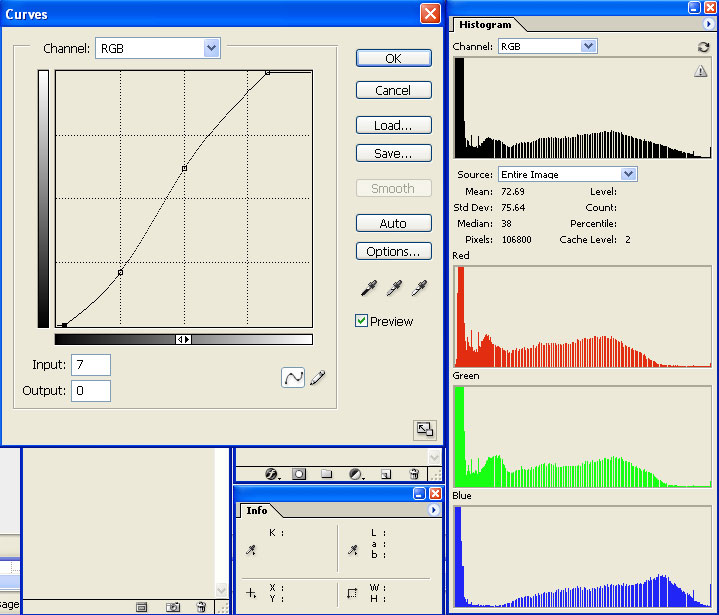The image size is (719, 615).
Task: Open the Curves Channel RGB dropdown
Action: pos(211,48)
